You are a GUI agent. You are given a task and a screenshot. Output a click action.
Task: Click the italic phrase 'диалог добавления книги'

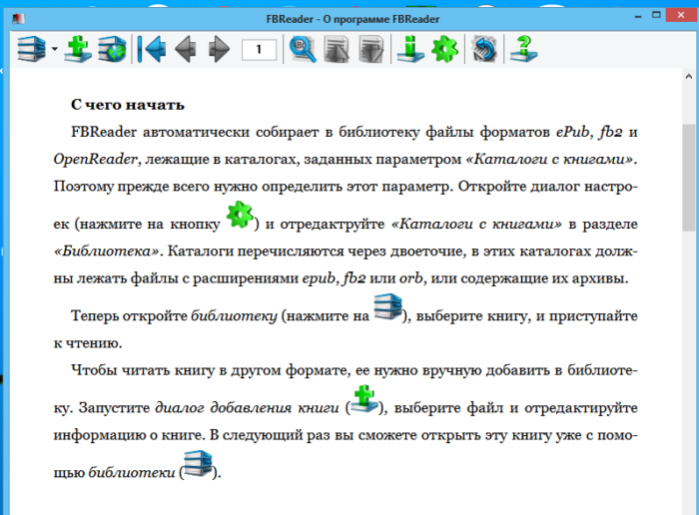247,408
